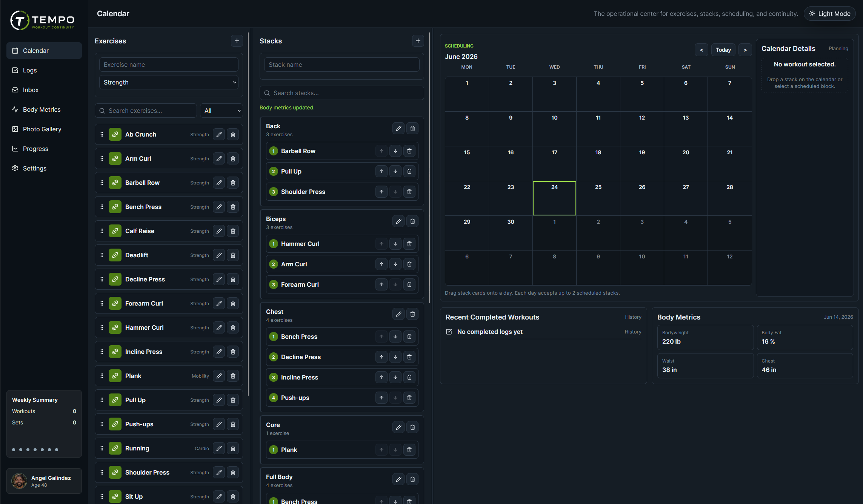This screenshot has width=863, height=504.
Task: Switch to Light Mode
Action: click(x=829, y=14)
